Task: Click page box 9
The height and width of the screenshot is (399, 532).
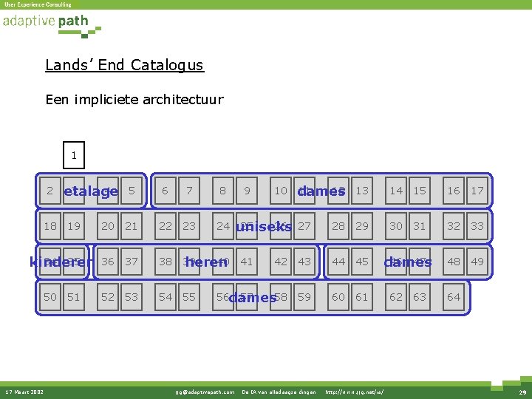Action: [247, 191]
